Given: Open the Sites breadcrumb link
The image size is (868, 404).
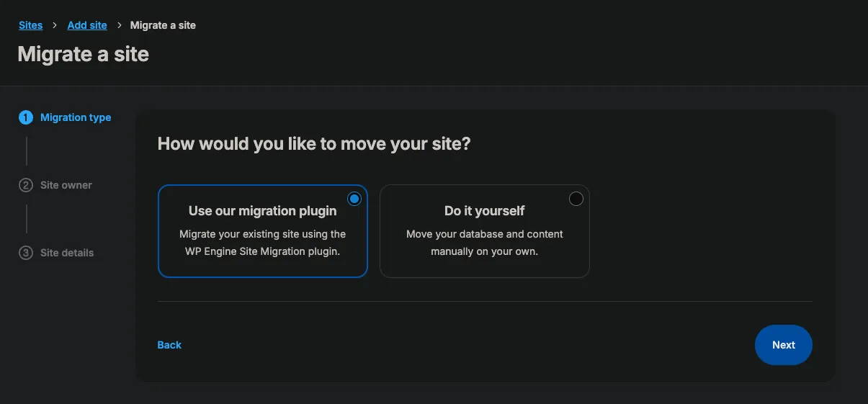Looking at the screenshot, I should click(x=30, y=25).
